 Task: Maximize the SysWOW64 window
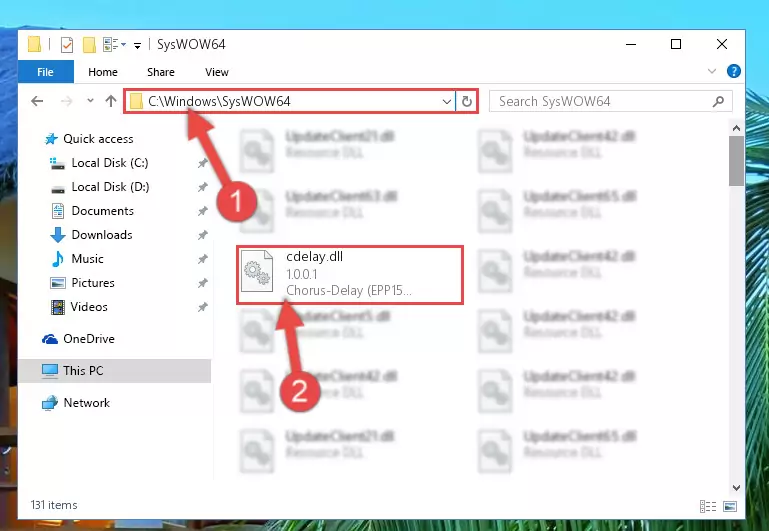point(676,44)
